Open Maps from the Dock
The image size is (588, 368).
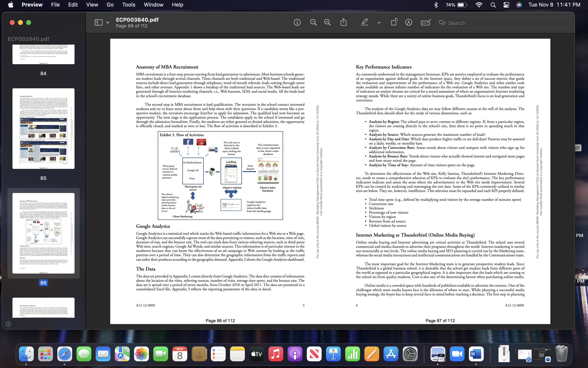(122, 354)
